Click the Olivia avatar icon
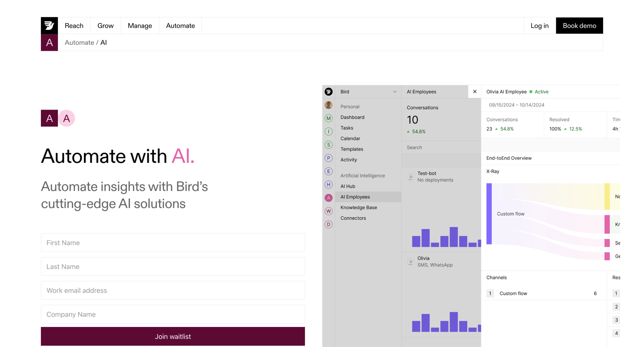This screenshot has width=644, height=347. 411,261
